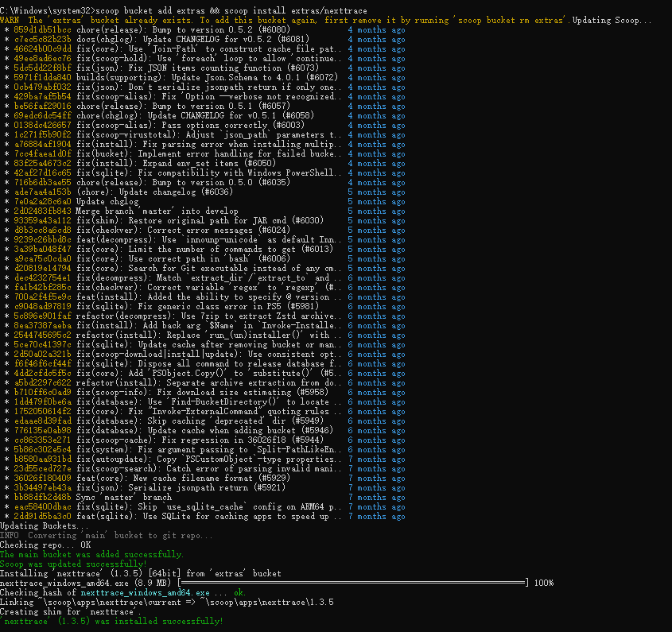Click commit hash f6f46f6cf44f
The image size is (672, 632).
tap(42, 364)
